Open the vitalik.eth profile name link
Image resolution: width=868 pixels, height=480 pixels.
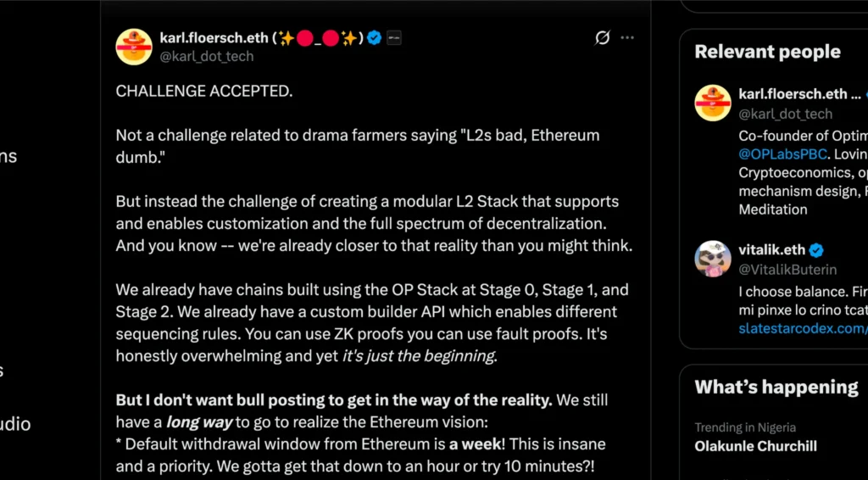point(771,250)
